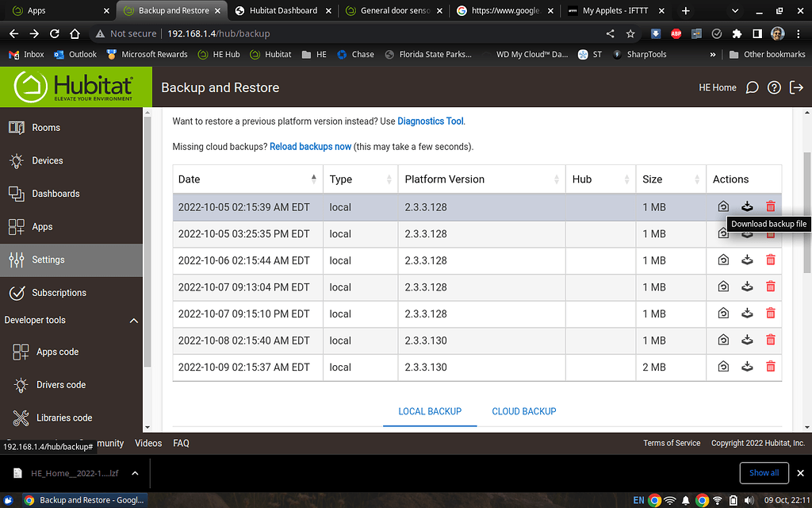Open the help question mark icon
The height and width of the screenshot is (508, 812).
tap(774, 88)
